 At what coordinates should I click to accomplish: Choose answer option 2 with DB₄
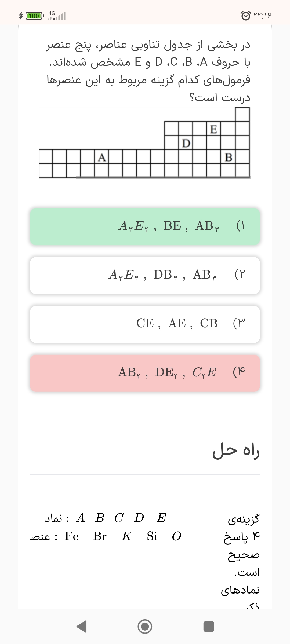pyautogui.click(x=145, y=275)
